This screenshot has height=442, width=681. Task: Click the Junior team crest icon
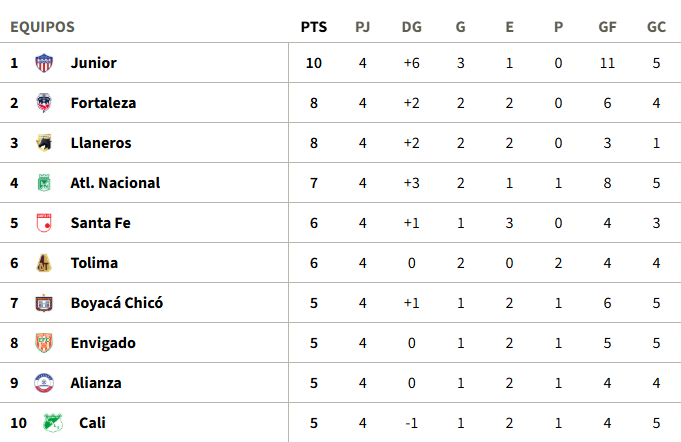point(44,63)
